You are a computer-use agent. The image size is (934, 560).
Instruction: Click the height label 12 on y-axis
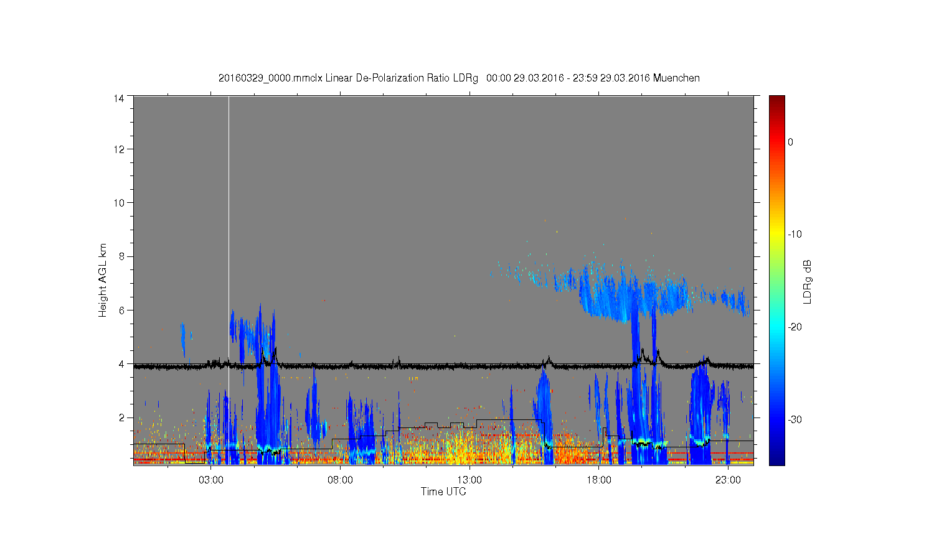click(x=119, y=149)
